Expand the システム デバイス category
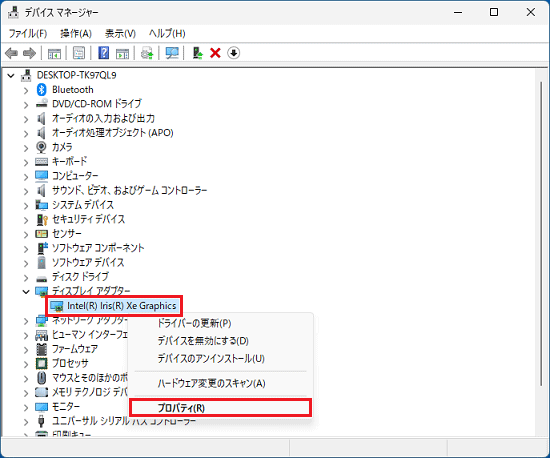This screenshot has width=550, height=458. (x=26, y=206)
